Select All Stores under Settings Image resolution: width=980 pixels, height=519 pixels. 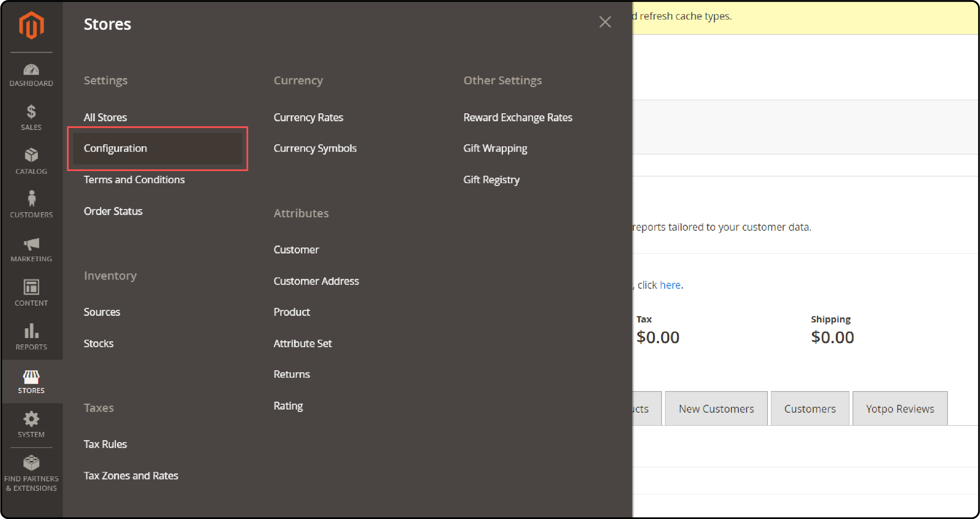tap(105, 117)
